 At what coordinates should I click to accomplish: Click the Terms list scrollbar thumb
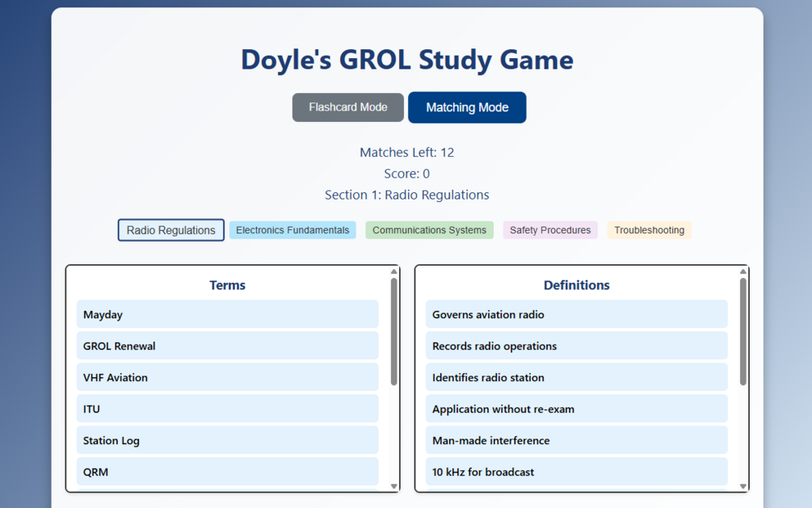click(393, 331)
